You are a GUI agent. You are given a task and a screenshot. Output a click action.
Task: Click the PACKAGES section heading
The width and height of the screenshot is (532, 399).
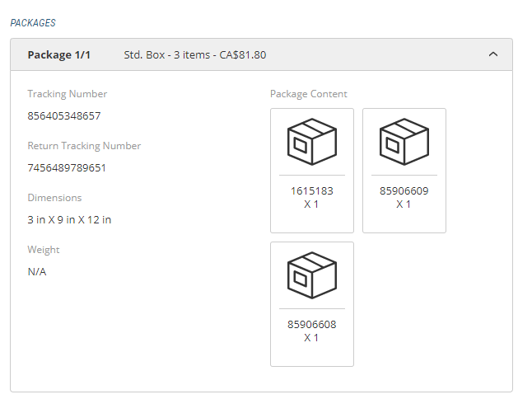[x=33, y=23]
